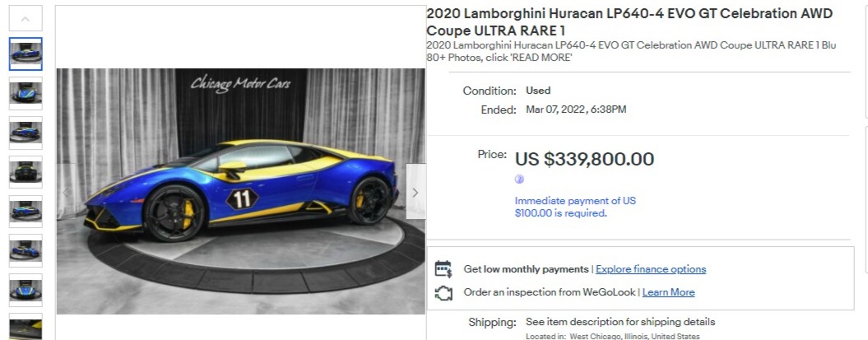Select the seventh thumbnail front view
Image resolution: width=868 pixels, height=340 pixels.
tap(26, 290)
